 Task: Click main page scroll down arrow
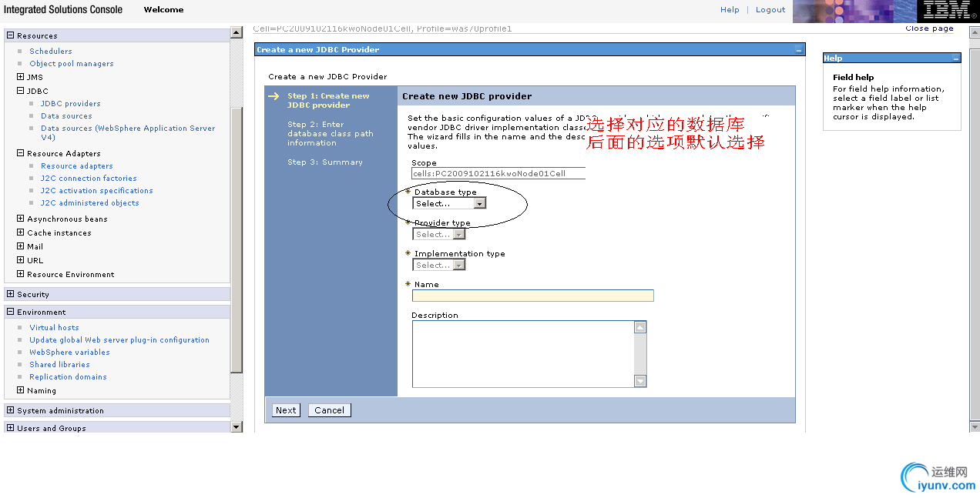coord(975,426)
